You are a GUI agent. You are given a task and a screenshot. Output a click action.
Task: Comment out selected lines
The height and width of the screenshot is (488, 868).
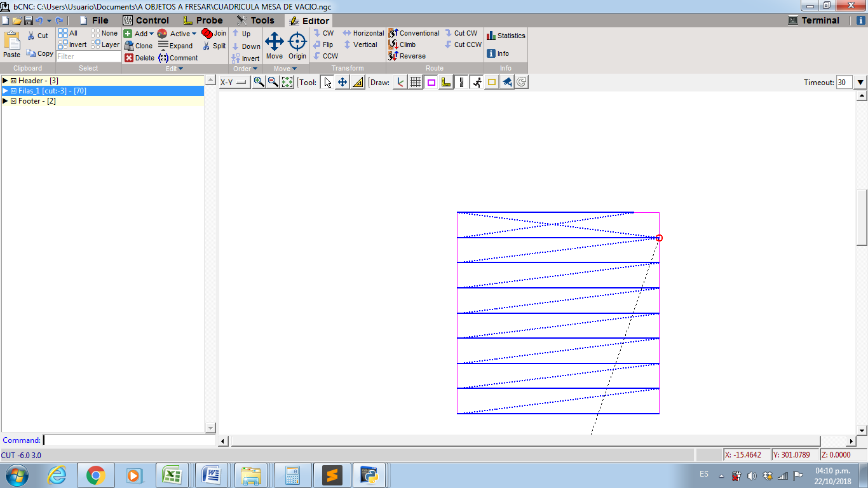[x=179, y=58]
